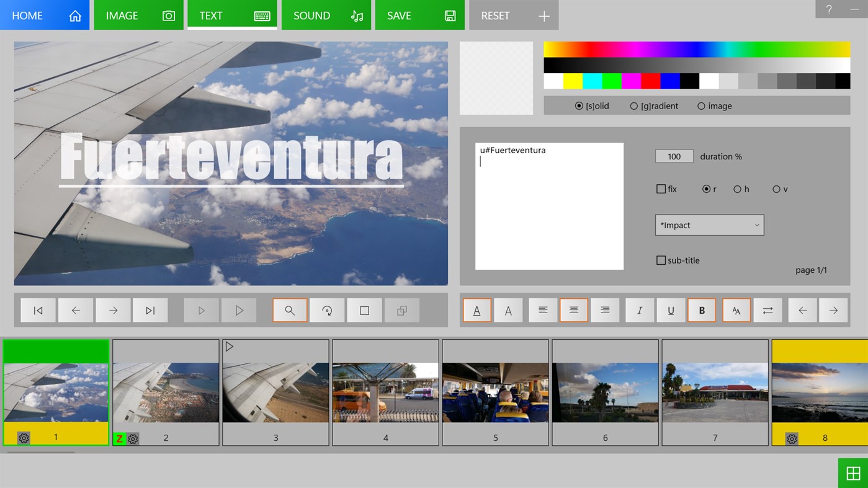Enable the sub-title checkbox

point(661,260)
